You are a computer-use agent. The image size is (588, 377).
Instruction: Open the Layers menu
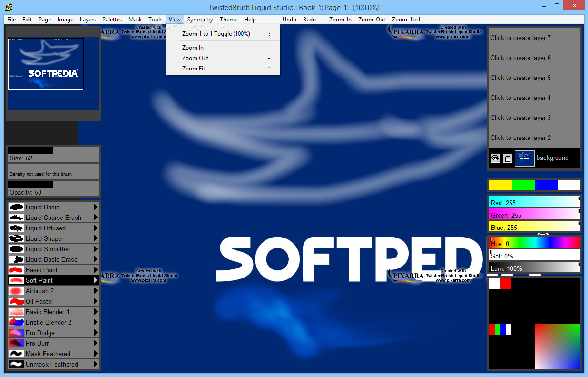[88, 20]
